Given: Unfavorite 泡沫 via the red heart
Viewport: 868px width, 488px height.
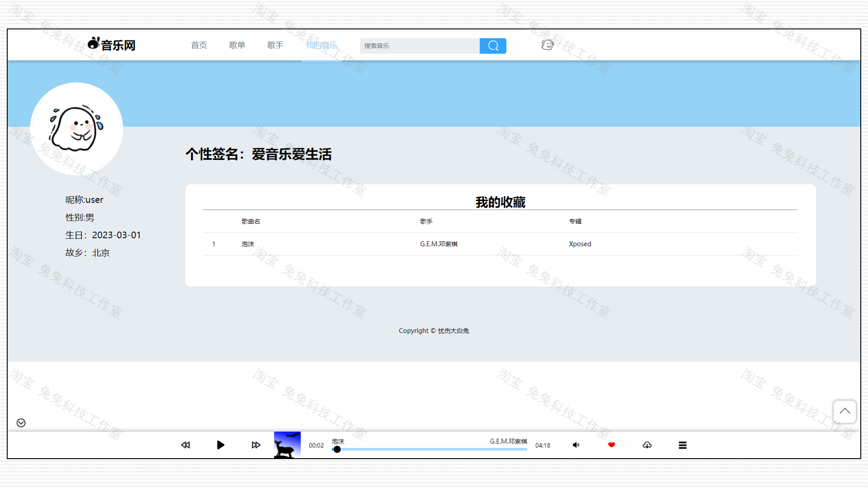Looking at the screenshot, I should pos(611,445).
